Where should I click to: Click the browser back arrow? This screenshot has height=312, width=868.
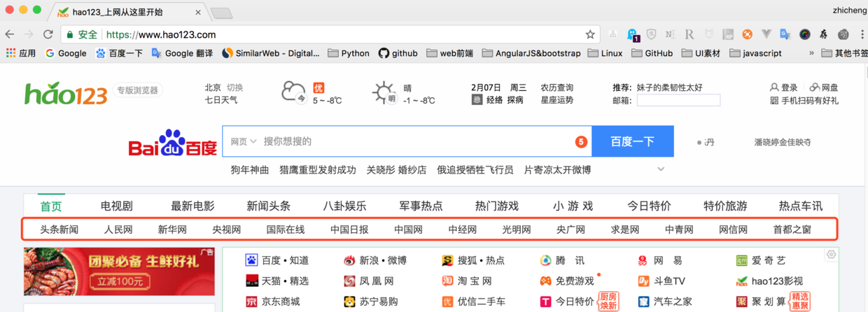[10, 34]
